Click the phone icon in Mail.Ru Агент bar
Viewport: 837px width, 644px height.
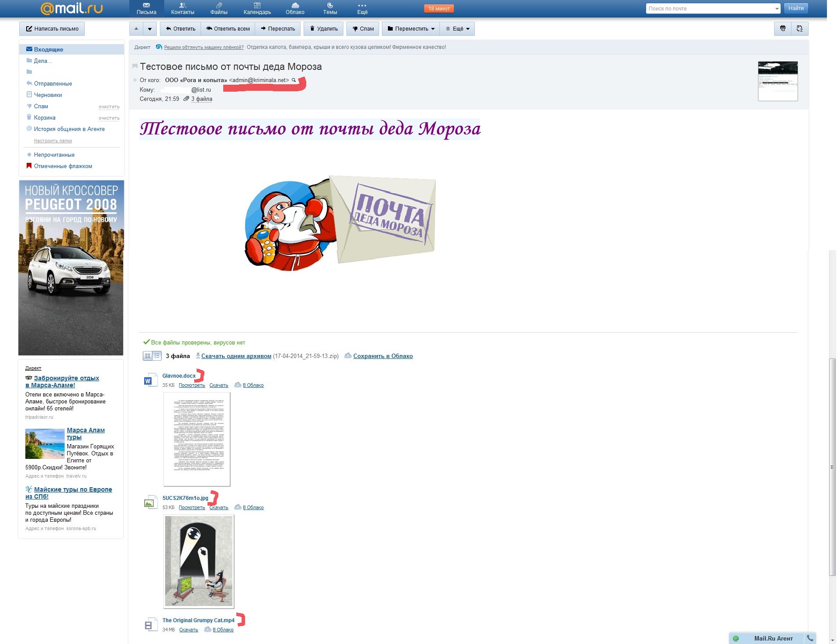(810, 638)
